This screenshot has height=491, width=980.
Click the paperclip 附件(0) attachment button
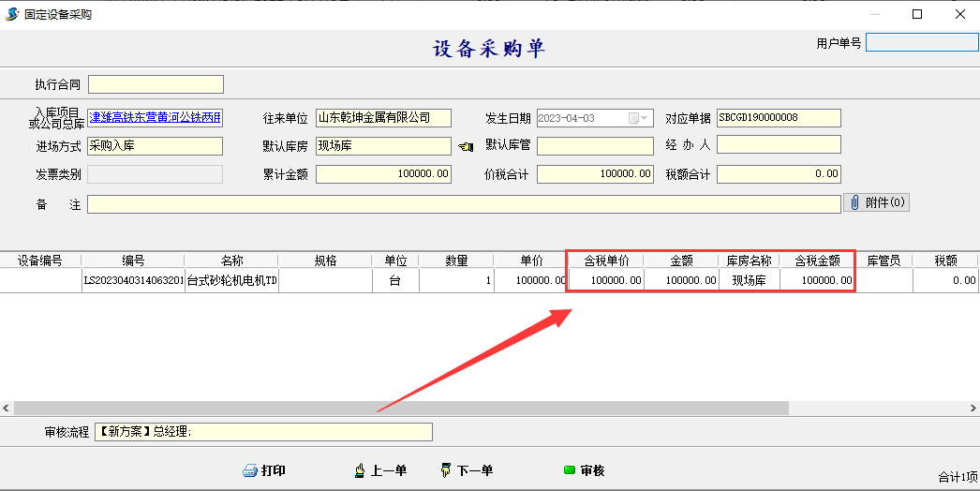[x=876, y=202]
